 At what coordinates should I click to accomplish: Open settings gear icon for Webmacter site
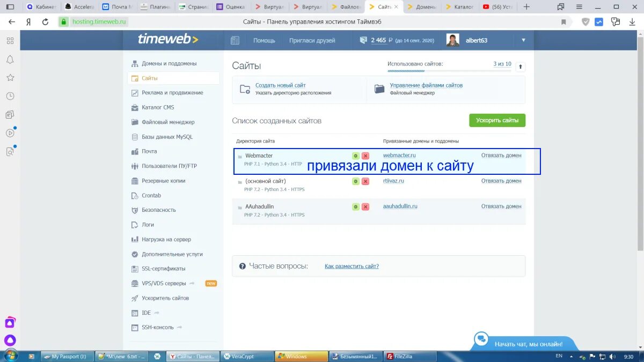(355, 155)
